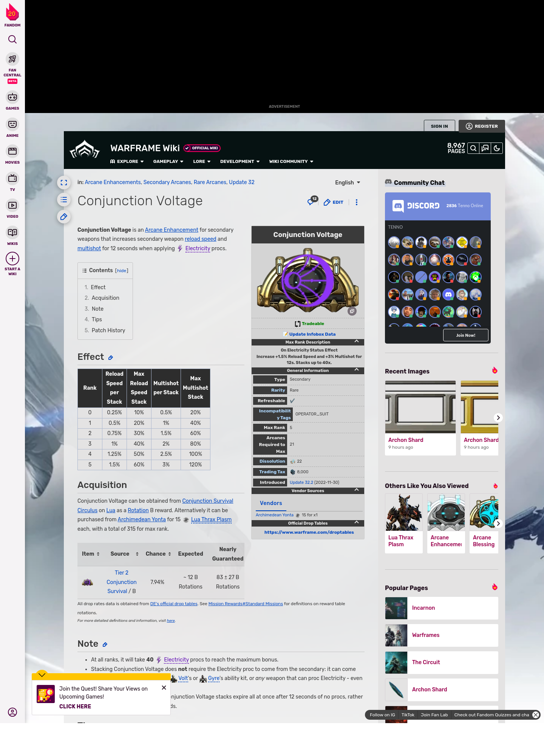Open floating table of contents icon
544x756 pixels.
(x=64, y=200)
